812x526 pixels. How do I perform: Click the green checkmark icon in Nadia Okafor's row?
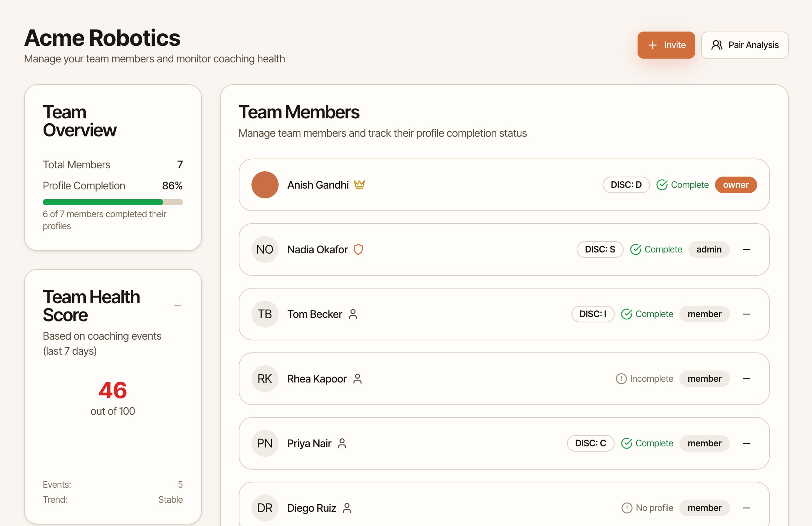[636, 249]
